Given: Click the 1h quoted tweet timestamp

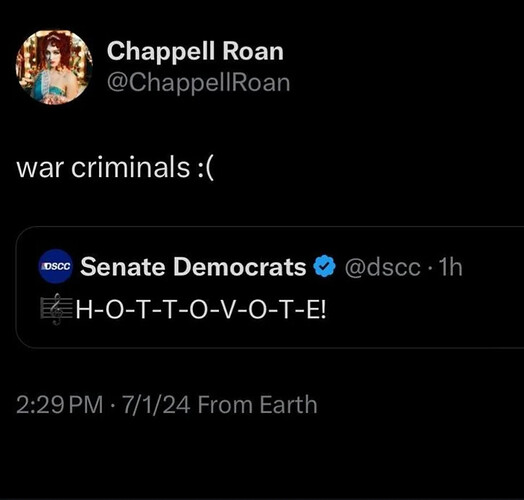Looking at the screenshot, I should (x=450, y=267).
